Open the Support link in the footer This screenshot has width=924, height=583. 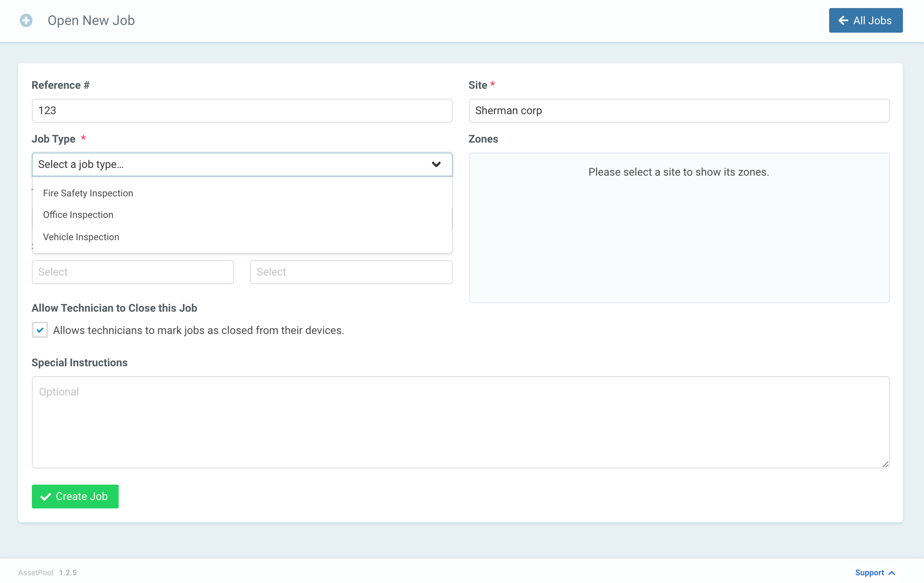869,573
